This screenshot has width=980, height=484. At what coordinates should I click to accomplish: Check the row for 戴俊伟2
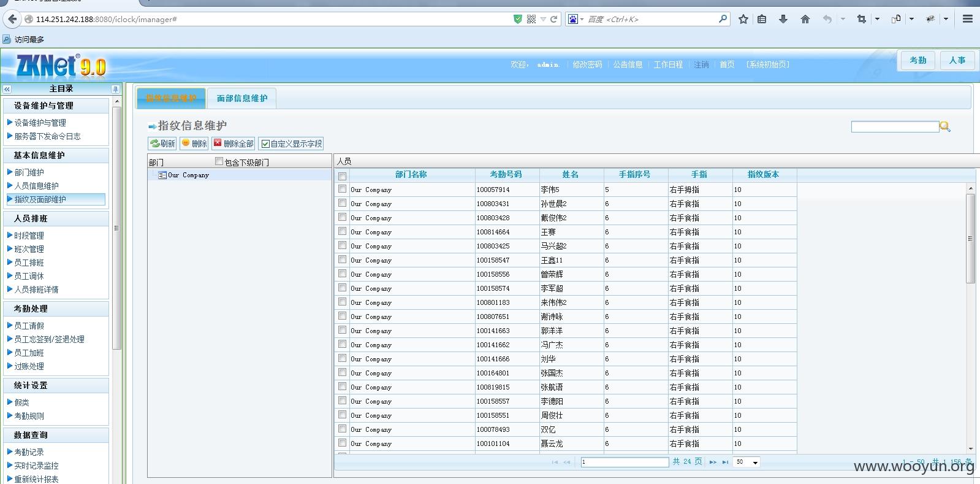pyautogui.click(x=342, y=217)
